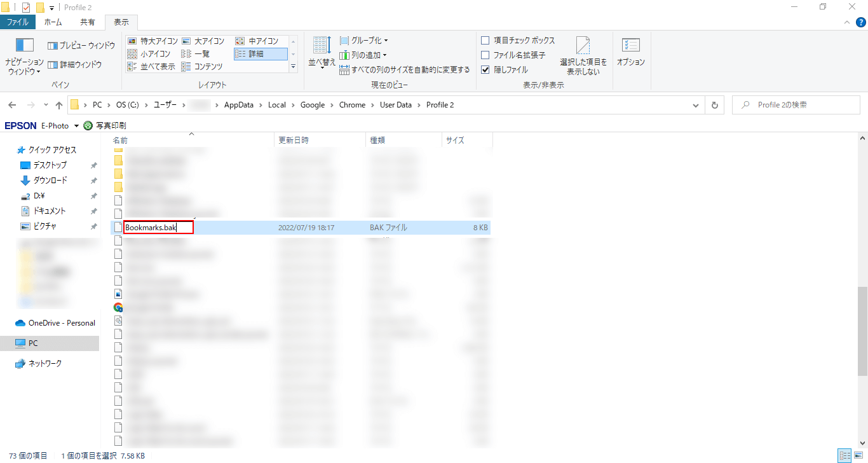The height and width of the screenshot is (463, 868).
Task: Switch layout to 小アイコン
Action: [149, 54]
